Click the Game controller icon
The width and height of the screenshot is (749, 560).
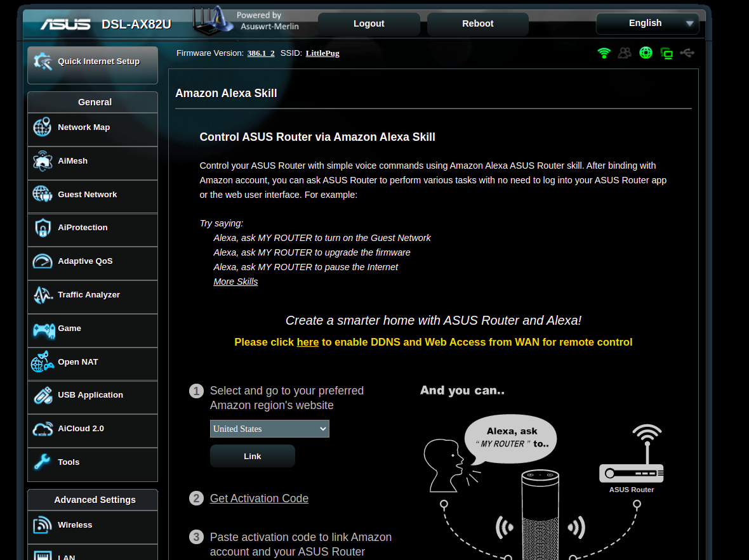43,330
